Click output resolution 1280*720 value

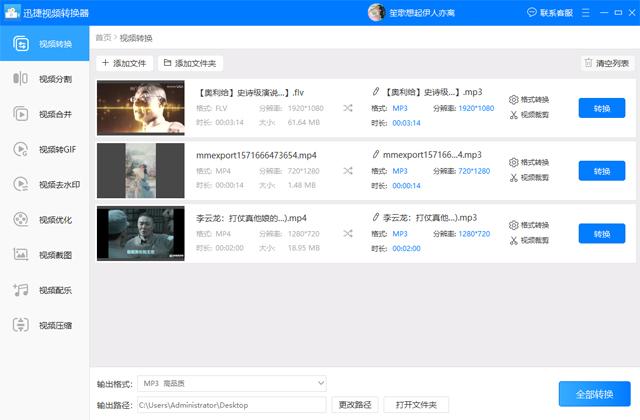[474, 234]
